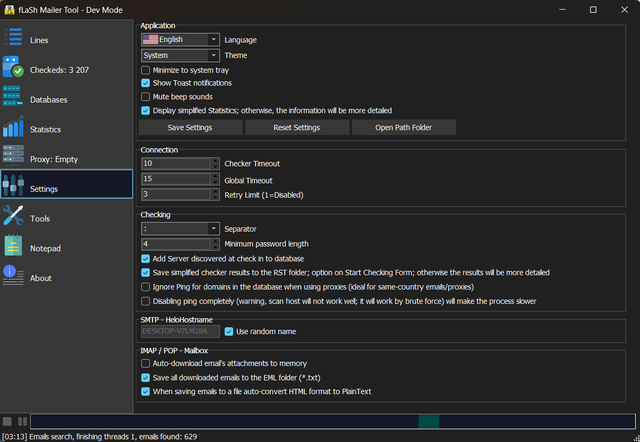Screen dimensions: 640x442
Task: Click the Global Timeout value field
Action: point(176,179)
